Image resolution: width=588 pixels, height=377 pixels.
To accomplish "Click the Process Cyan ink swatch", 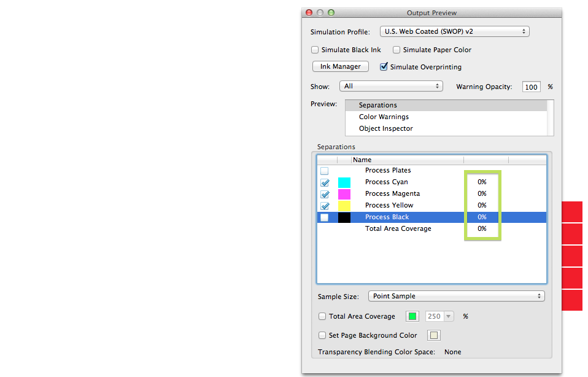I will (344, 182).
